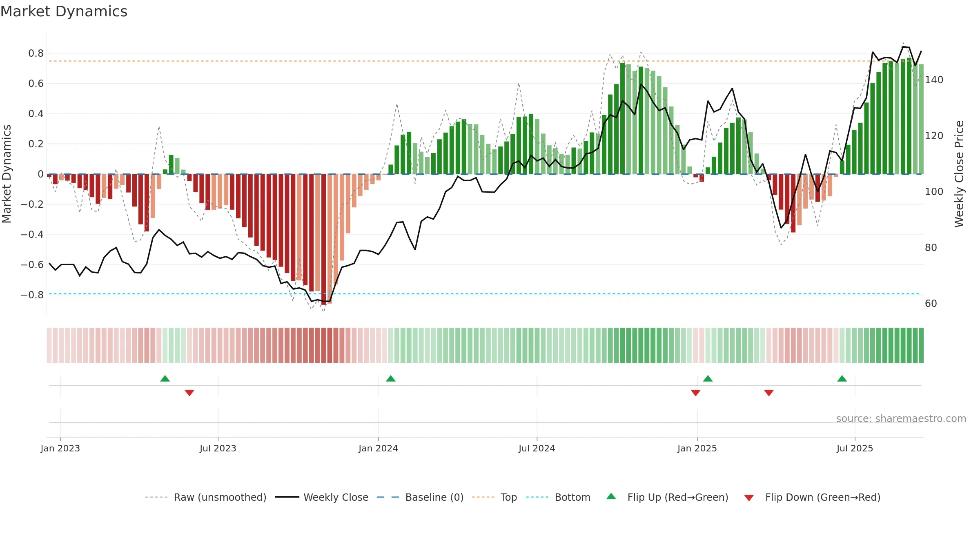The height and width of the screenshot is (551, 980).
Task: Click the 80 right axis tick label
Action: coord(931,247)
